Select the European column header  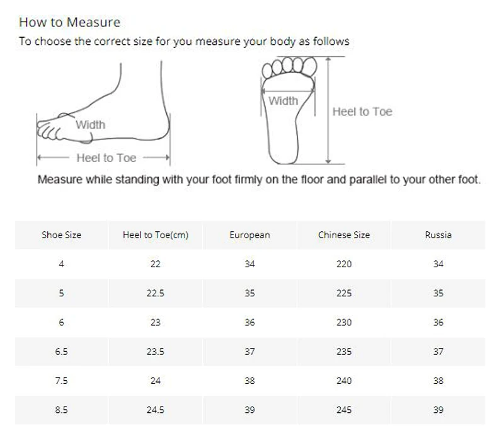click(x=249, y=234)
